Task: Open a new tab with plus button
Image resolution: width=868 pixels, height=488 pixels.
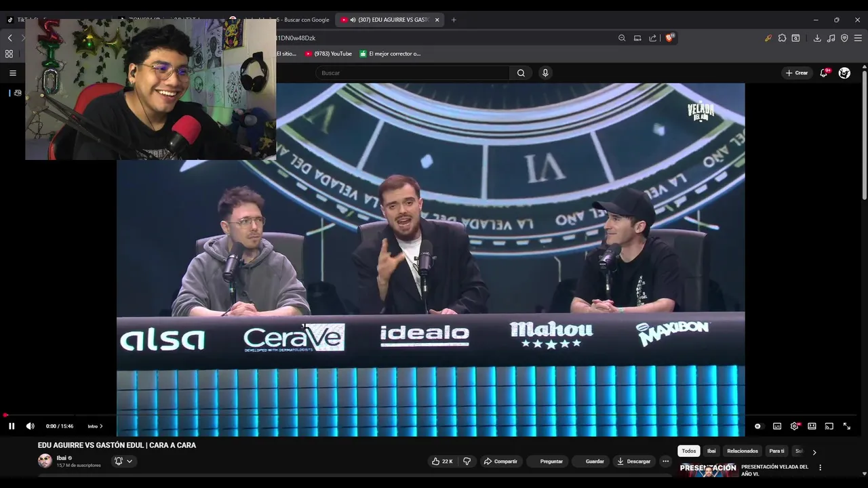Action: 454,20
